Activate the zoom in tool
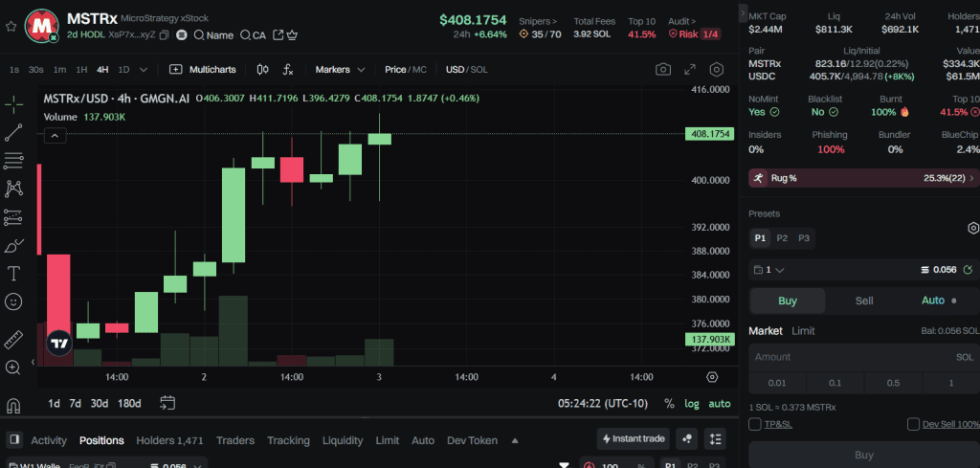Screen dimensions: 980x468 pos(13,368)
